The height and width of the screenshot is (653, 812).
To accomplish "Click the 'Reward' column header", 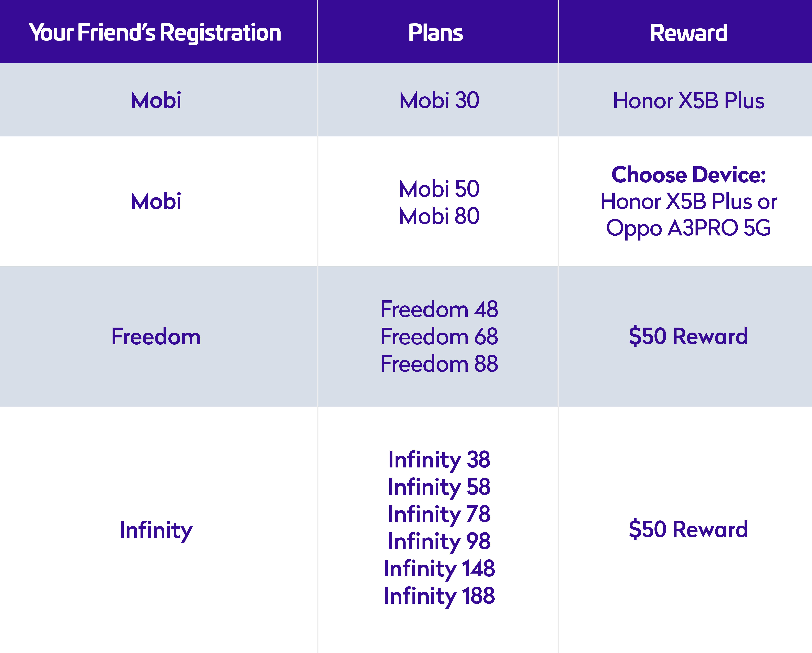I will 688,33.
